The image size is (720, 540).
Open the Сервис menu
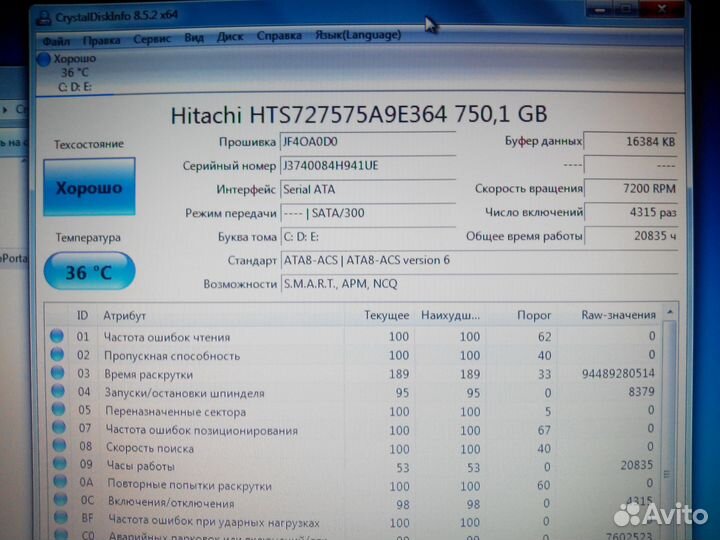(x=151, y=39)
